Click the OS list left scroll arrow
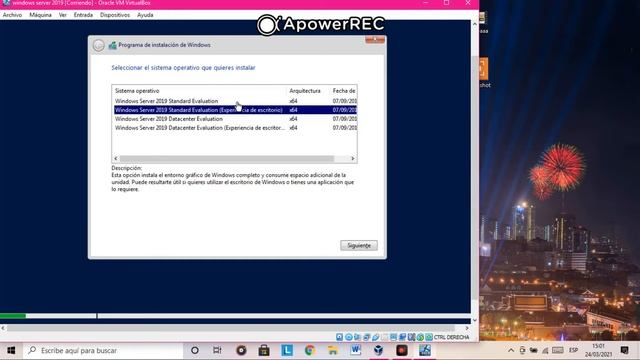The height and width of the screenshot is (360, 640). click(116, 158)
